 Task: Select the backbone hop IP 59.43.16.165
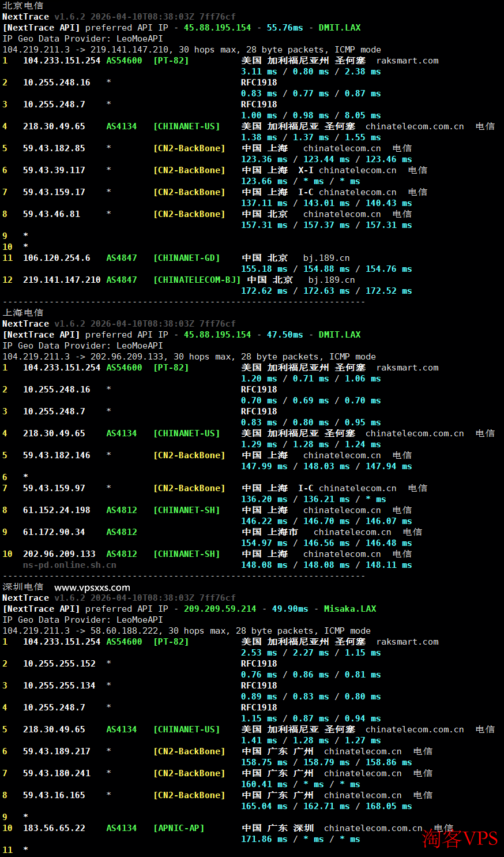(54, 795)
